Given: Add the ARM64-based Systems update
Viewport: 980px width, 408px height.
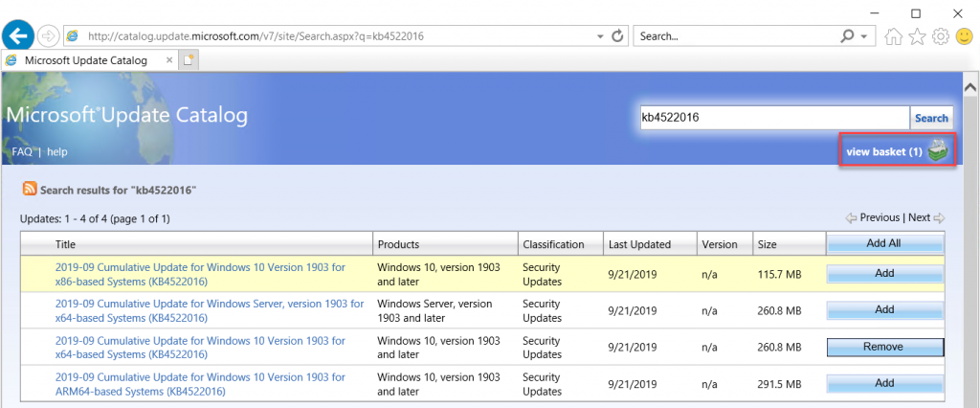Looking at the screenshot, I should [x=885, y=383].
